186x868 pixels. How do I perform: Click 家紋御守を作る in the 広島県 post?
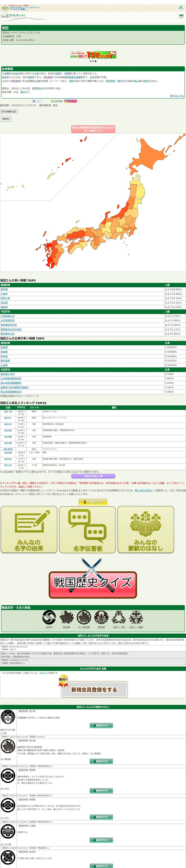101,840
